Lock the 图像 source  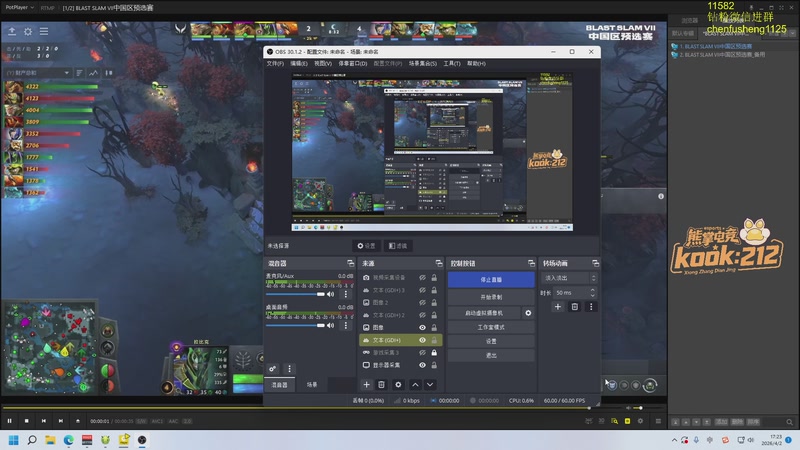pos(434,328)
